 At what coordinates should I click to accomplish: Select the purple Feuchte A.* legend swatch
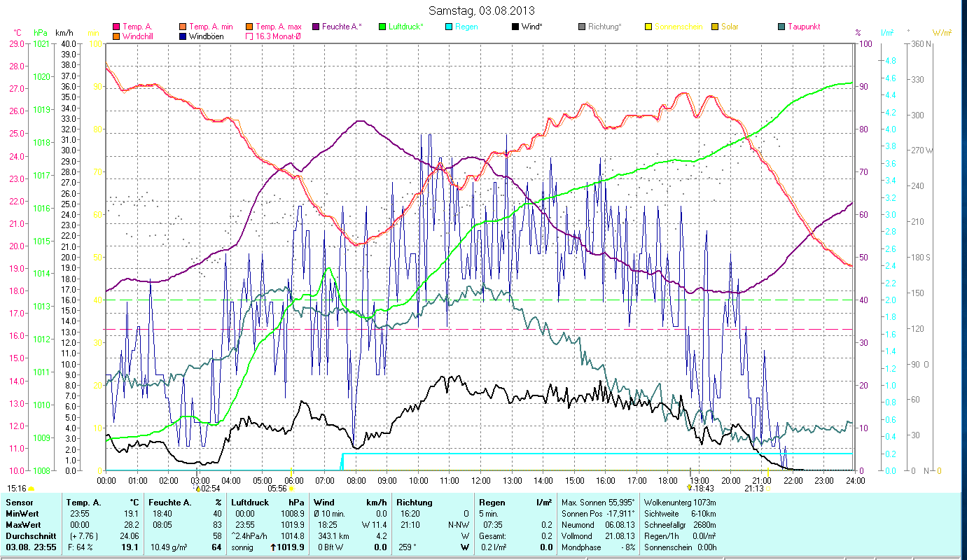pyautogui.click(x=316, y=27)
